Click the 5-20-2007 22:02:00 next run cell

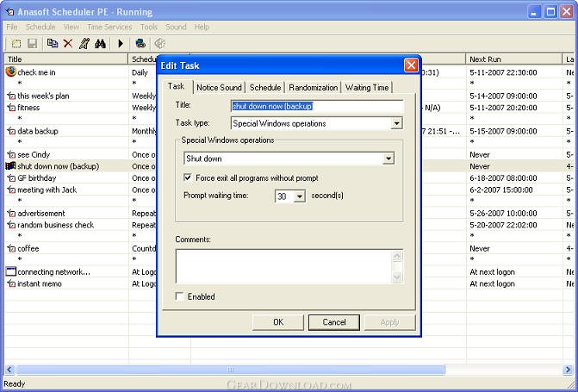click(x=503, y=225)
